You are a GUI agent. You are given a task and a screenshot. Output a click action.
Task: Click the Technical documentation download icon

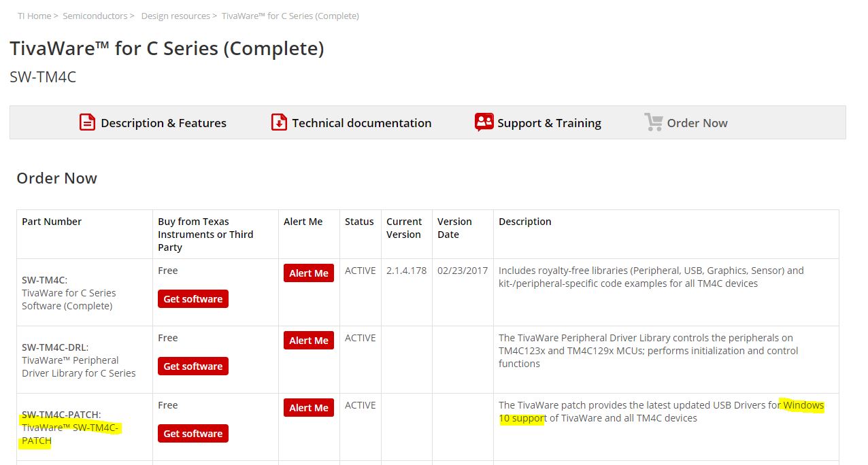point(279,122)
